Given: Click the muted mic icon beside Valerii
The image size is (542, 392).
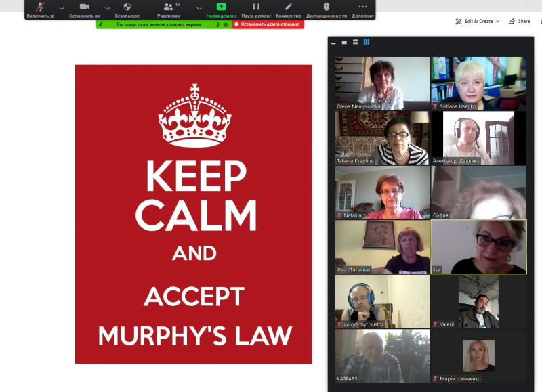Looking at the screenshot, I should (436, 324).
